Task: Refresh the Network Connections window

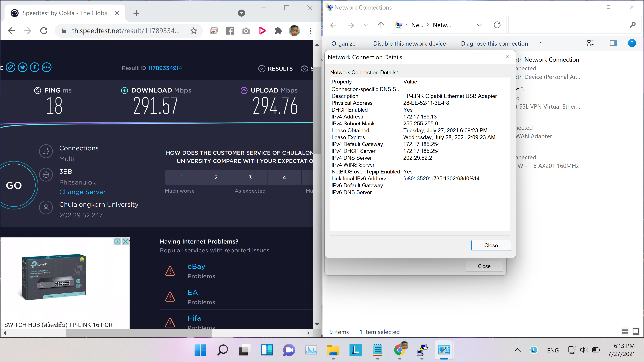Action: point(497,25)
